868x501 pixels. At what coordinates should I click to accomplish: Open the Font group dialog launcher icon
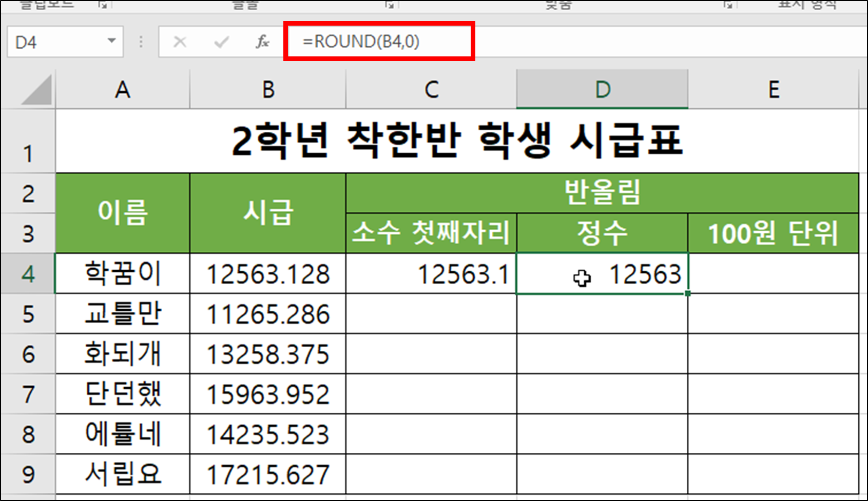point(390,5)
